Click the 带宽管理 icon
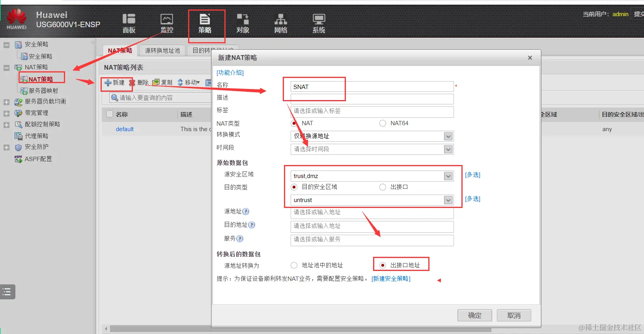The width and height of the screenshot is (644, 334). (18, 113)
